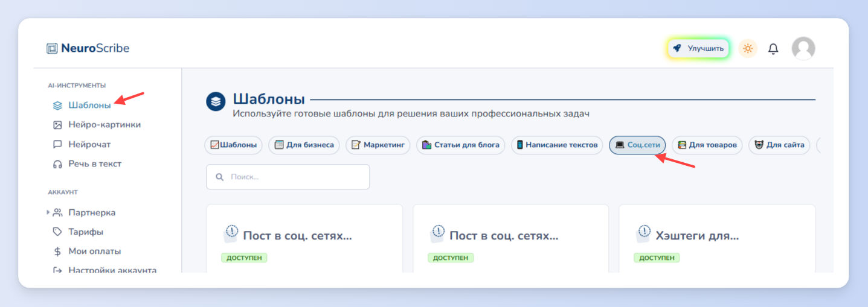Screen dimensions: 868x307
Task: Open Партнерка in the sidebar
Action: click(92, 212)
